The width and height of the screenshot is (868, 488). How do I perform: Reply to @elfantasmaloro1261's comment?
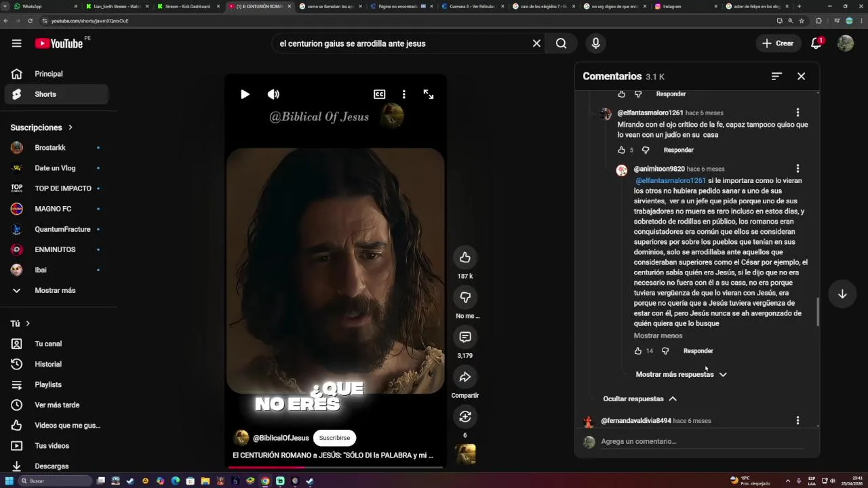pyautogui.click(x=678, y=150)
